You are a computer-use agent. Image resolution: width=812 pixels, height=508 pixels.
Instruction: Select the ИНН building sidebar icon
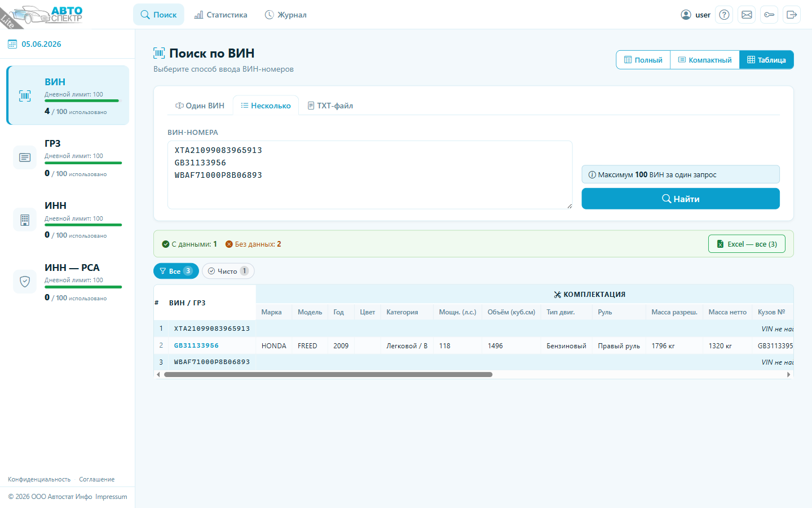point(25,220)
